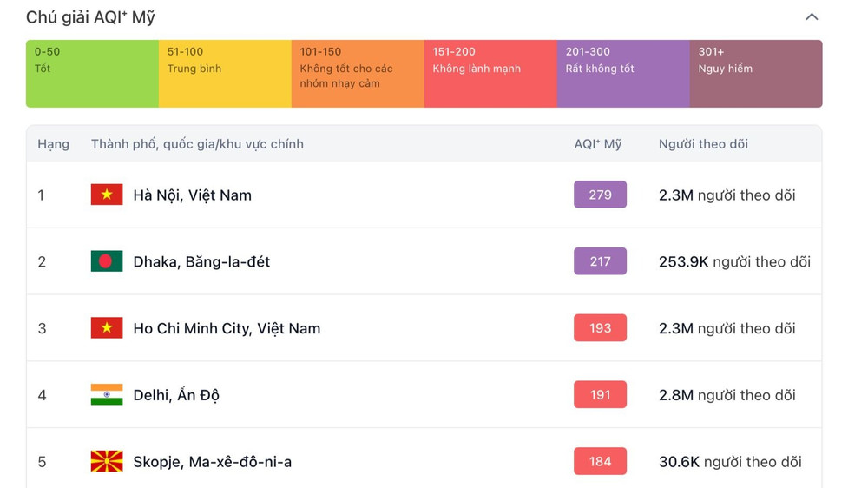Click the India flag beside Delhi
Viewport: 868px width, 488px height.
click(x=107, y=394)
